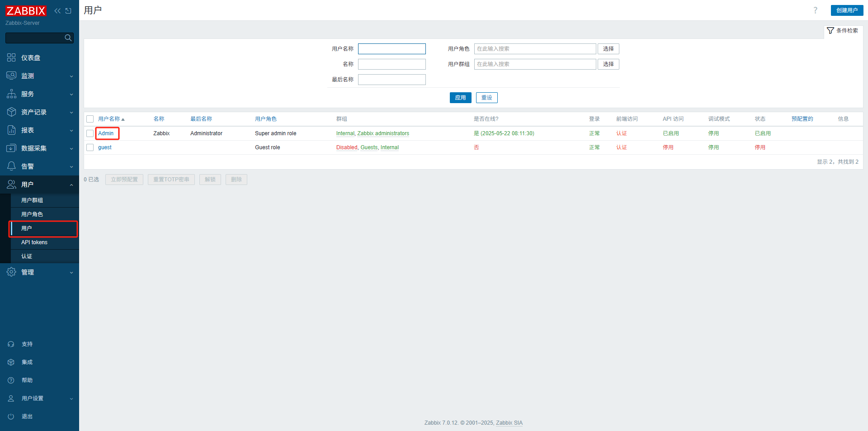The image size is (868, 431).
Task: Sort the table by 最后名称 column
Action: pos(201,119)
